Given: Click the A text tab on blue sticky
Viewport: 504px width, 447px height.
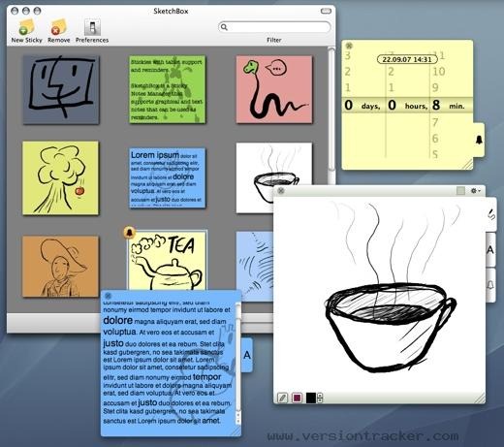Looking at the screenshot, I should pos(247,355).
